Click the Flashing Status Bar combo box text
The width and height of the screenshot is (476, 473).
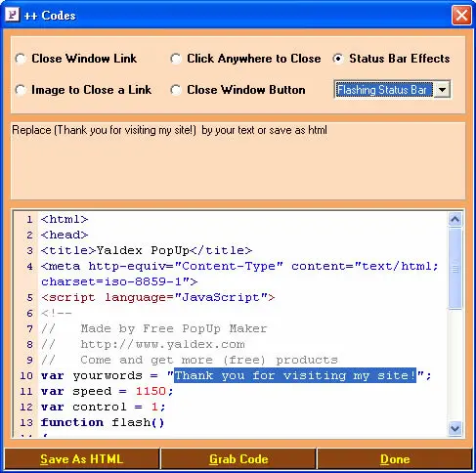pos(384,90)
